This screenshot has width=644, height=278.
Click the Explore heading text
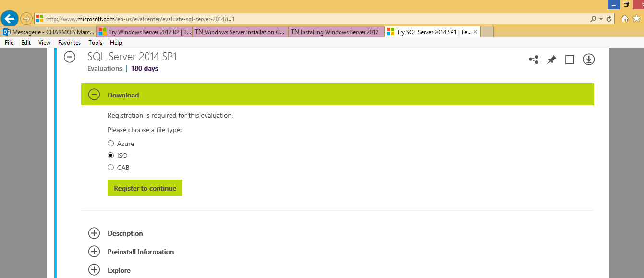pos(119,270)
